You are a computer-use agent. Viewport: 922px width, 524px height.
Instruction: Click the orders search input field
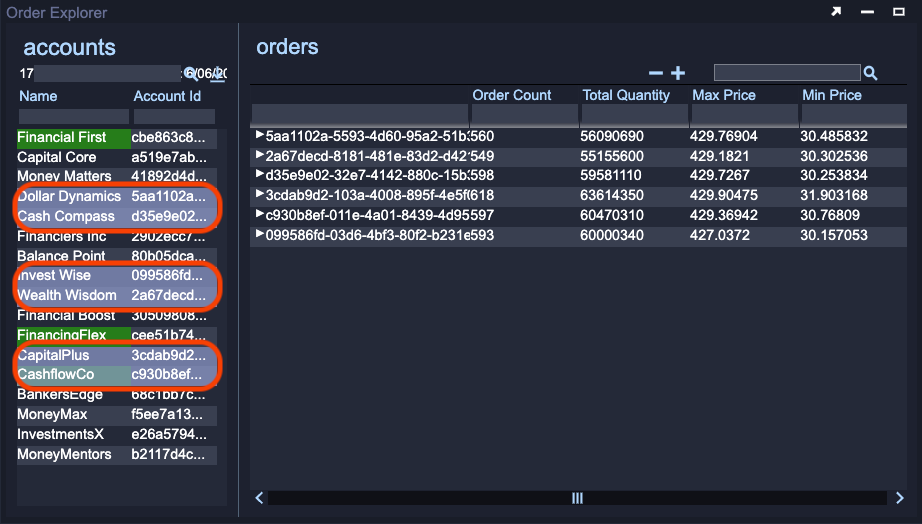coord(786,73)
